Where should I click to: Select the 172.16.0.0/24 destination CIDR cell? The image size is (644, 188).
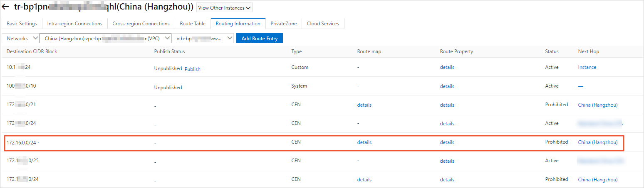pos(21,142)
